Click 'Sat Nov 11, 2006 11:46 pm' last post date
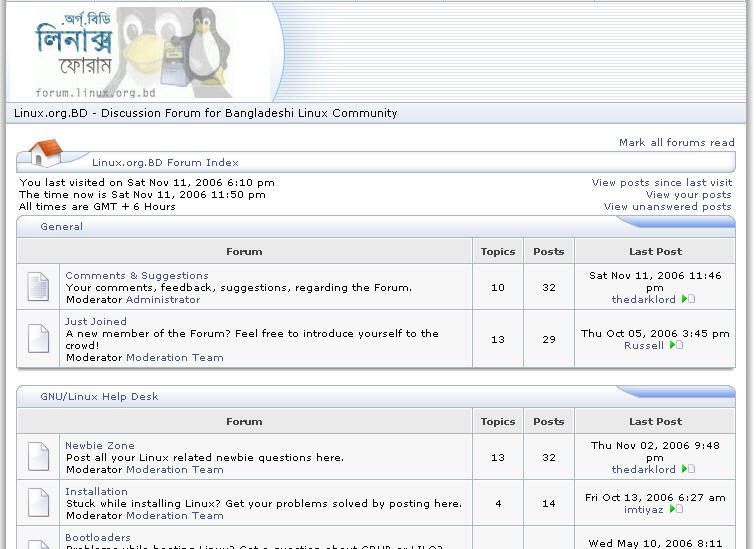The image size is (756, 549). [655, 281]
